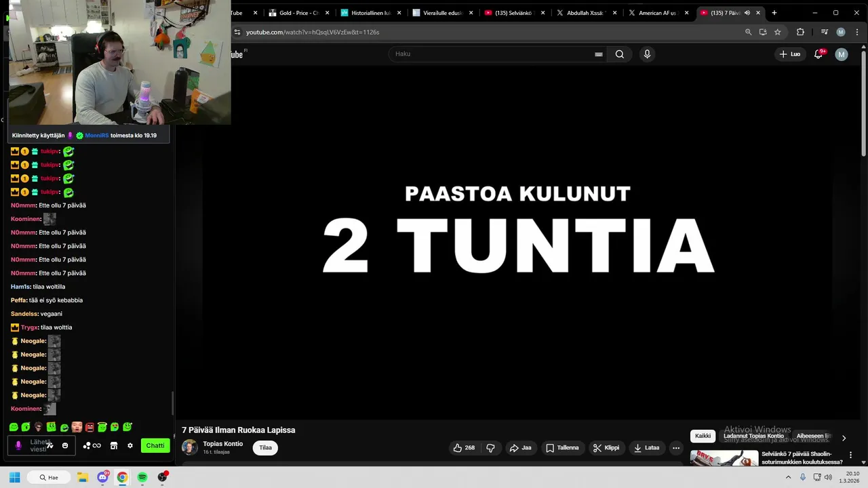Zoom the page via address bar magnifier

(x=748, y=32)
